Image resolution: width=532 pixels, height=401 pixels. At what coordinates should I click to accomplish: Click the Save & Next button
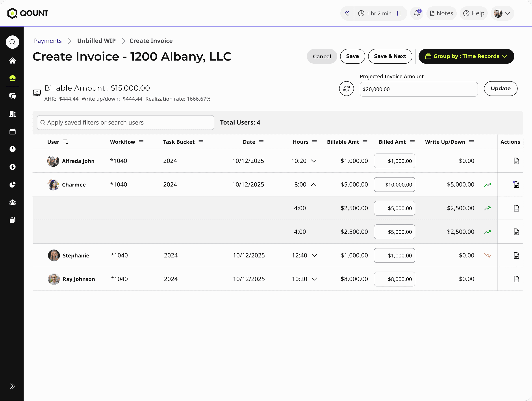point(390,56)
